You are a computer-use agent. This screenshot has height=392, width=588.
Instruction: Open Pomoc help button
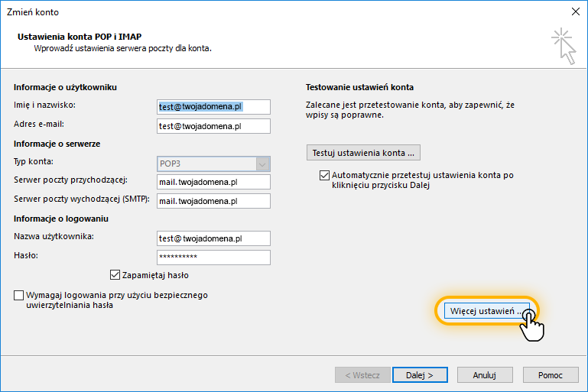tap(551, 374)
